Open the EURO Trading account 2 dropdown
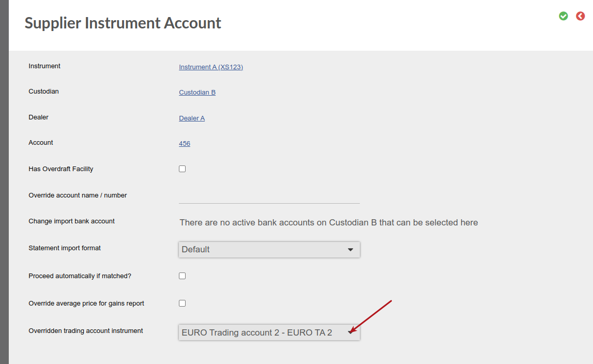The width and height of the screenshot is (593, 364). click(x=269, y=332)
